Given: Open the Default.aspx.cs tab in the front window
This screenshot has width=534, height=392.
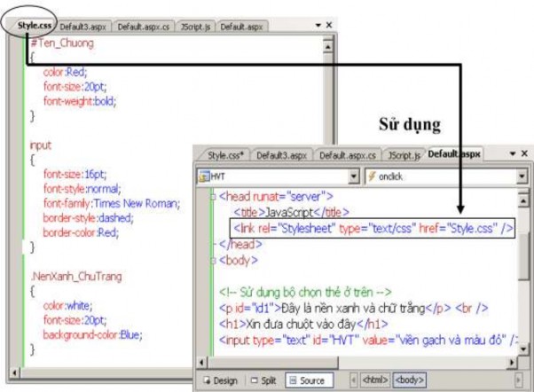Looking at the screenshot, I should pyautogui.click(x=348, y=155).
